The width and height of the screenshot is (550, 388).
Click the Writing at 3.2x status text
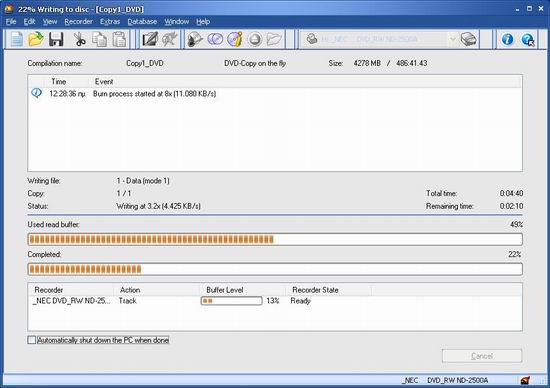click(159, 206)
